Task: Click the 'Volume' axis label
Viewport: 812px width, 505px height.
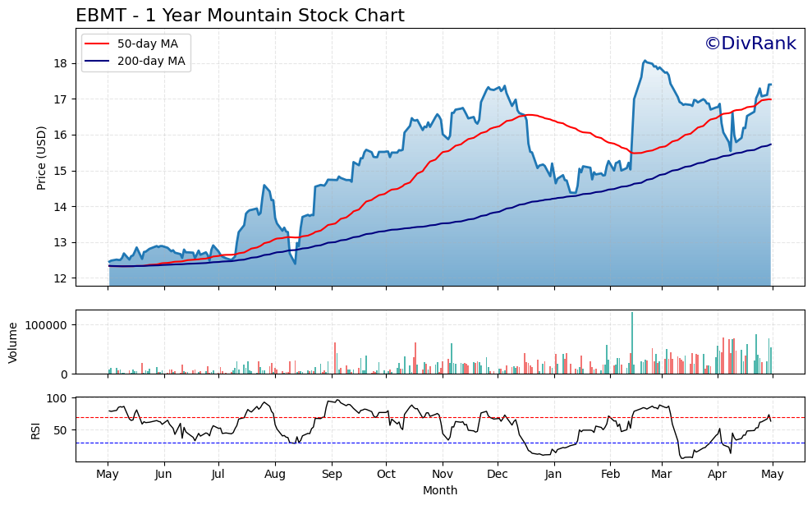Action: pos(13,342)
